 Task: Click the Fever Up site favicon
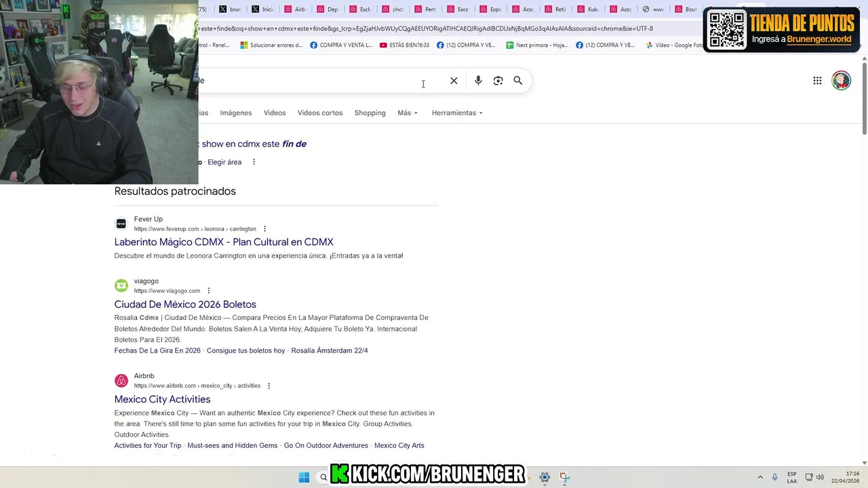[x=121, y=224]
